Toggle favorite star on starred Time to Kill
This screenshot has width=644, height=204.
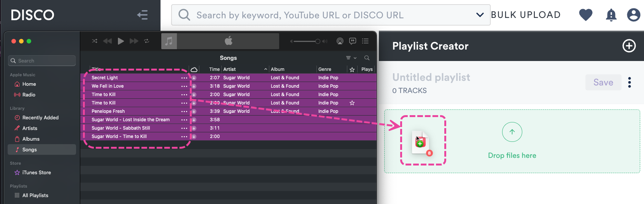[352, 103]
